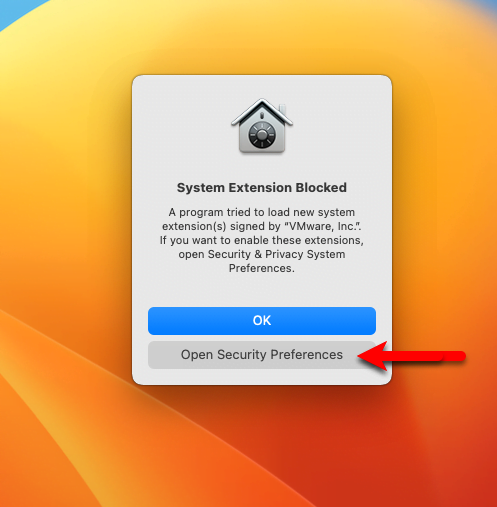Click the "extension(s) signed by" text
The image size is (497, 507).
click(x=221, y=226)
